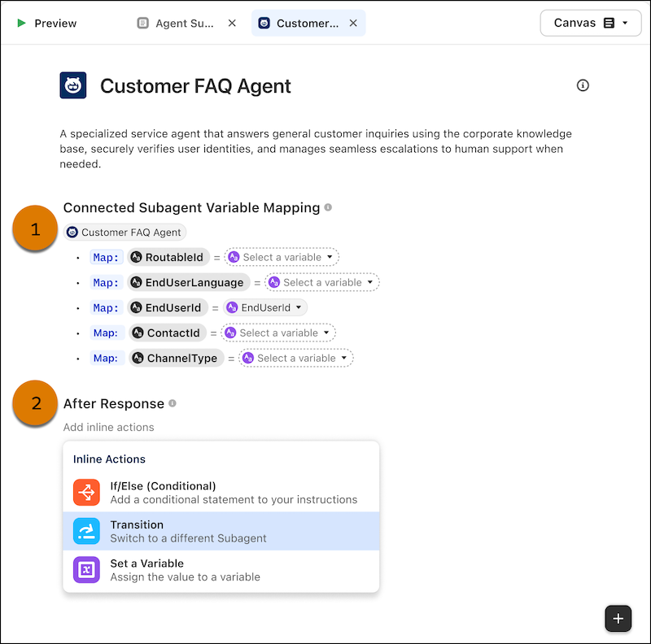Click the Canvas layout icon
Image resolution: width=651 pixels, height=644 pixels.
[x=609, y=23]
